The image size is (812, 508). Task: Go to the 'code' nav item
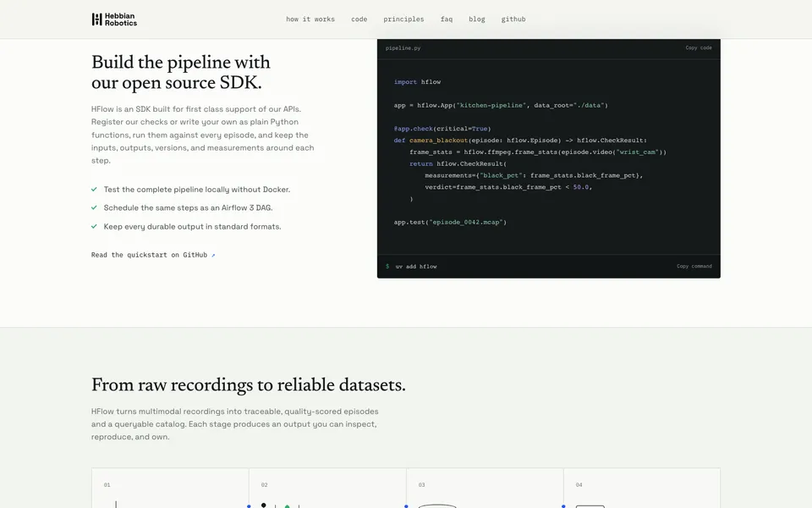359,19
